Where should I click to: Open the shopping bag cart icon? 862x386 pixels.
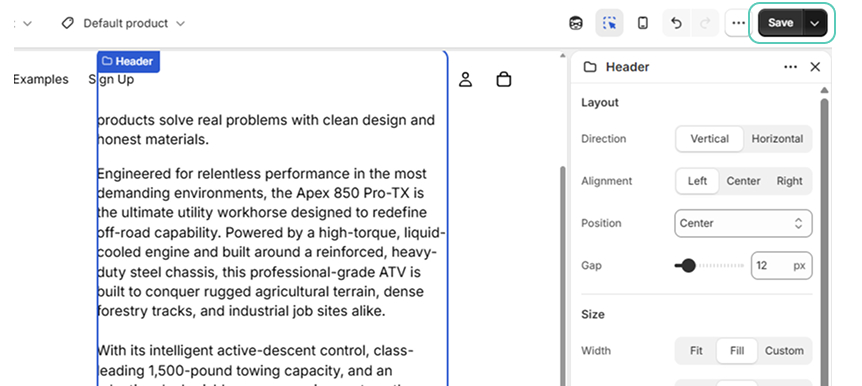click(x=504, y=79)
